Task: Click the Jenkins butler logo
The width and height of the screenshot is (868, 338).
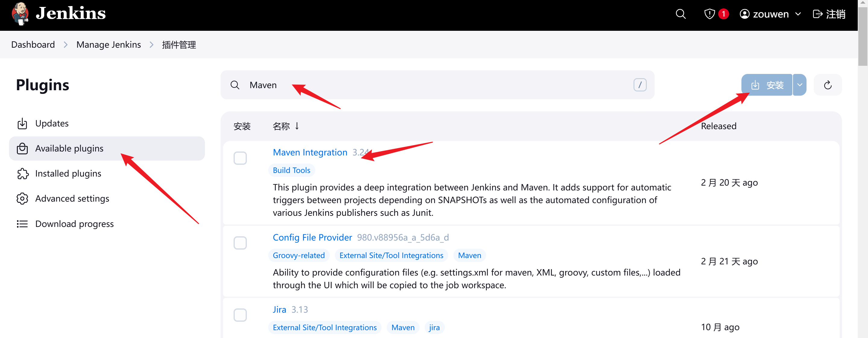Action: pos(20,14)
